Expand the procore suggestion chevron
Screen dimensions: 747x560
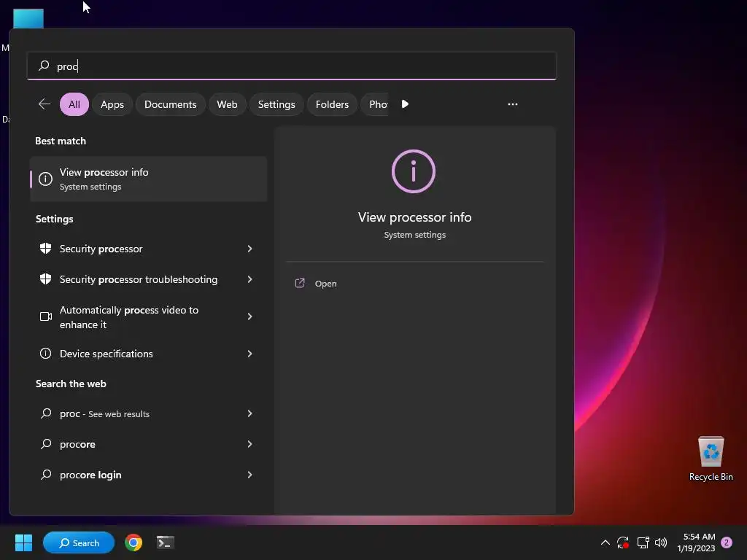[249, 444]
